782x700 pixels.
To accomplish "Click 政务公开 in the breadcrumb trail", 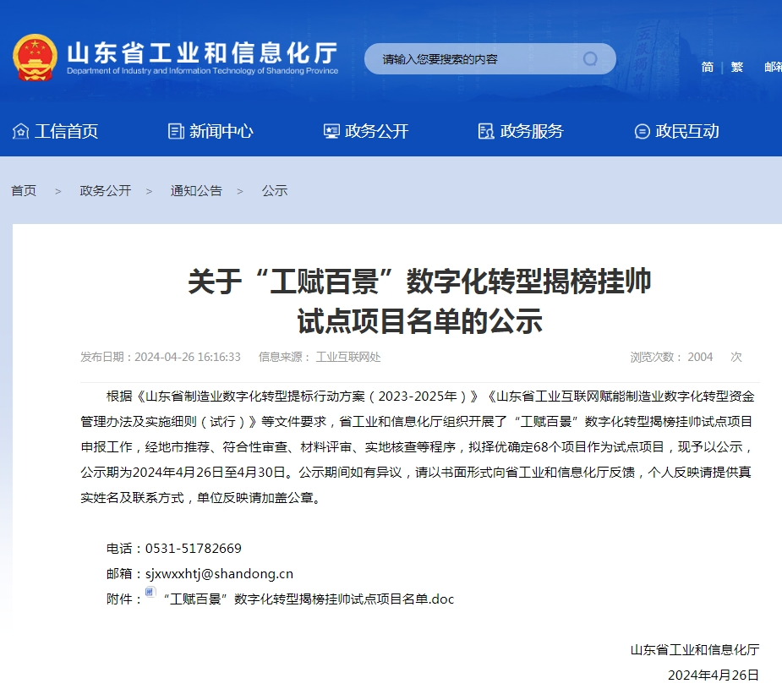I will tap(106, 191).
